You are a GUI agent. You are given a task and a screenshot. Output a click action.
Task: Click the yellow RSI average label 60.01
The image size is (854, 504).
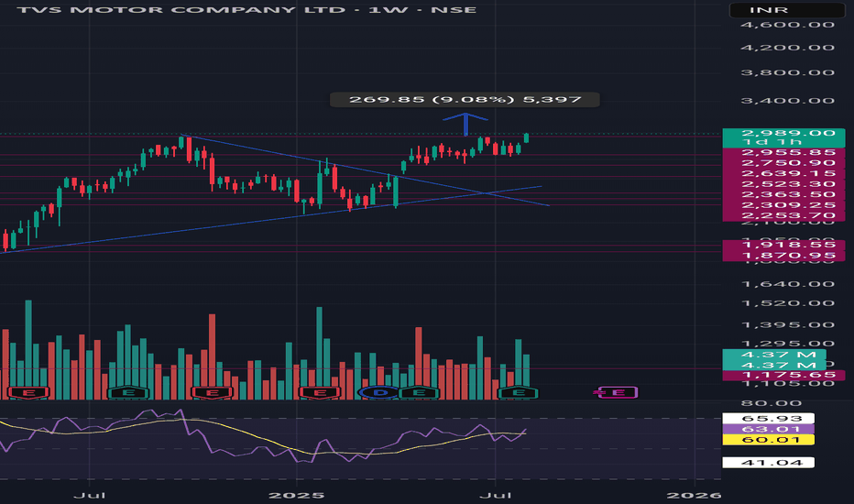[x=769, y=440]
